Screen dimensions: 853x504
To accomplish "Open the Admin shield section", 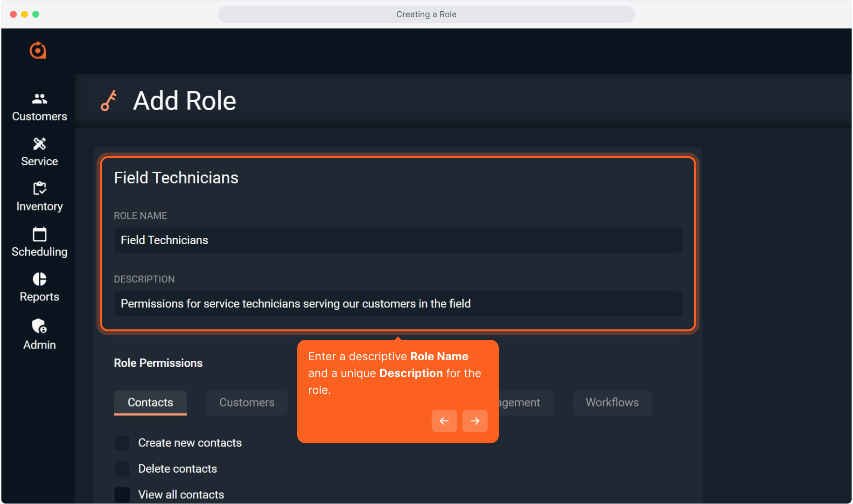I will click(39, 334).
